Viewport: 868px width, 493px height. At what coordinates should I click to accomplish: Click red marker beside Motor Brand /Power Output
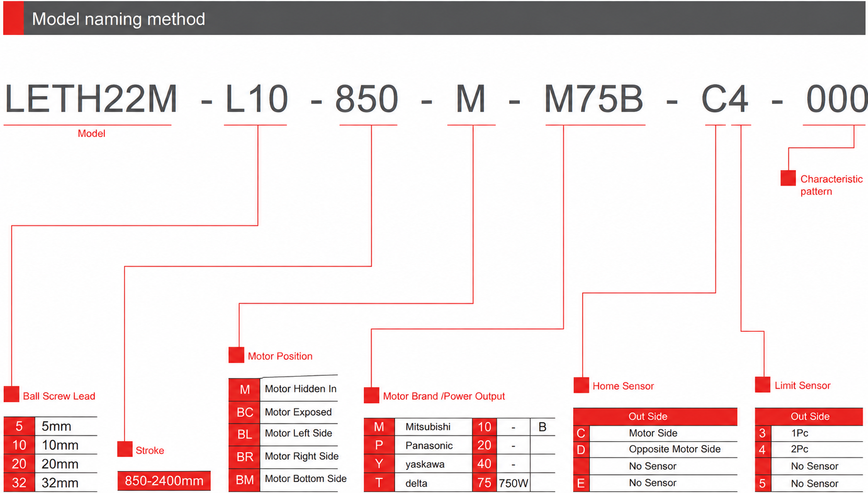(372, 395)
